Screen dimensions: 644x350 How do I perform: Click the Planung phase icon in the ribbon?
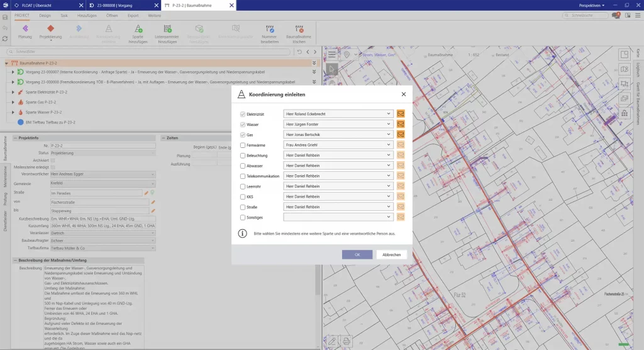25,29
